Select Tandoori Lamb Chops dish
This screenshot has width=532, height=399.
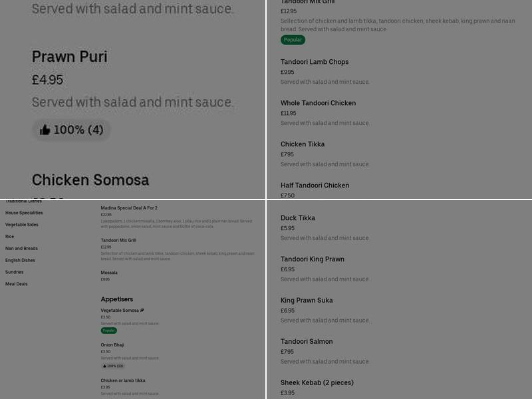point(315,62)
